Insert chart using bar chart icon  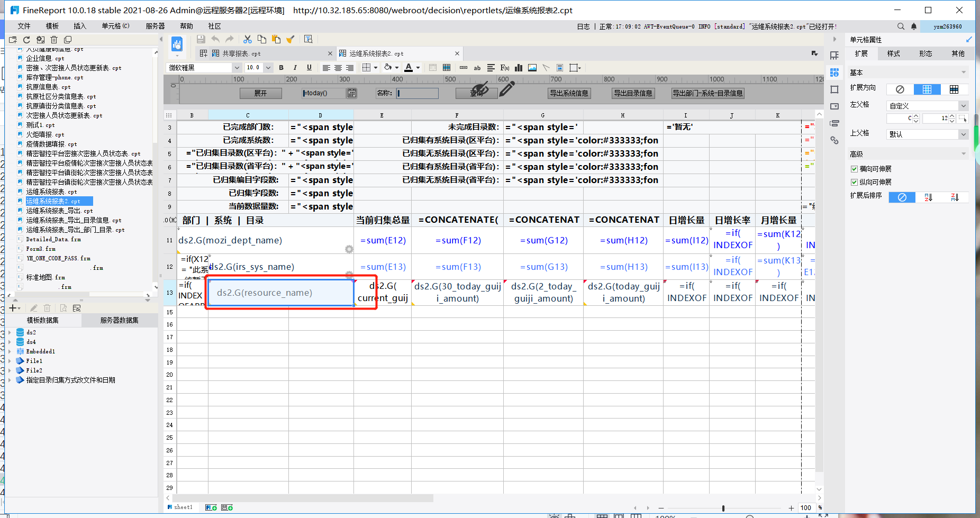(519, 68)
